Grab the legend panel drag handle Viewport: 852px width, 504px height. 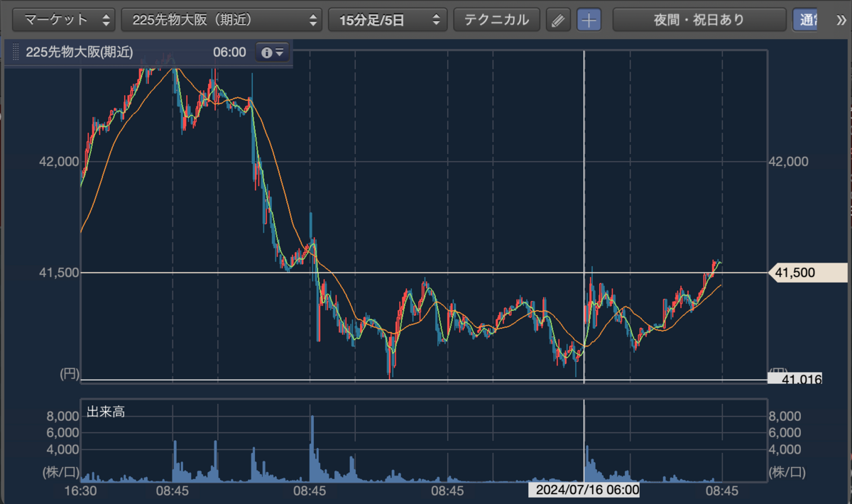(x=14, y=53)
